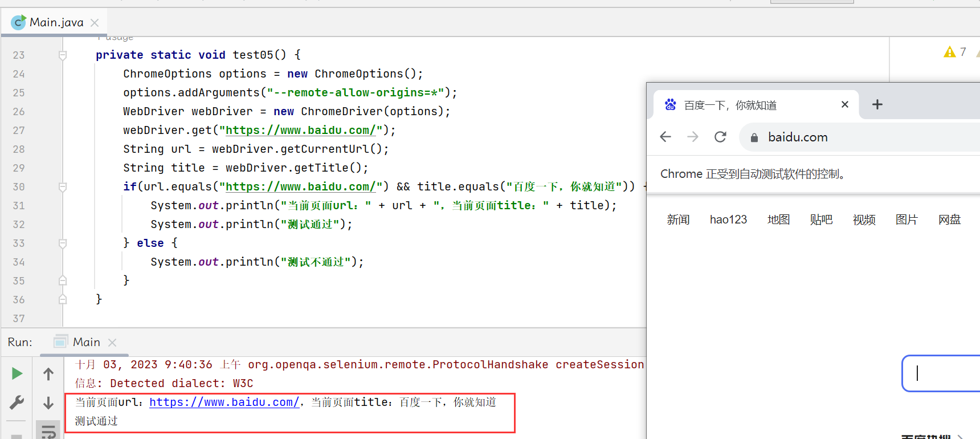The width and height of the screenshot is (980, 439).
Task: Click the 'Detected dialect: W3C' console line
Action: 164,384
